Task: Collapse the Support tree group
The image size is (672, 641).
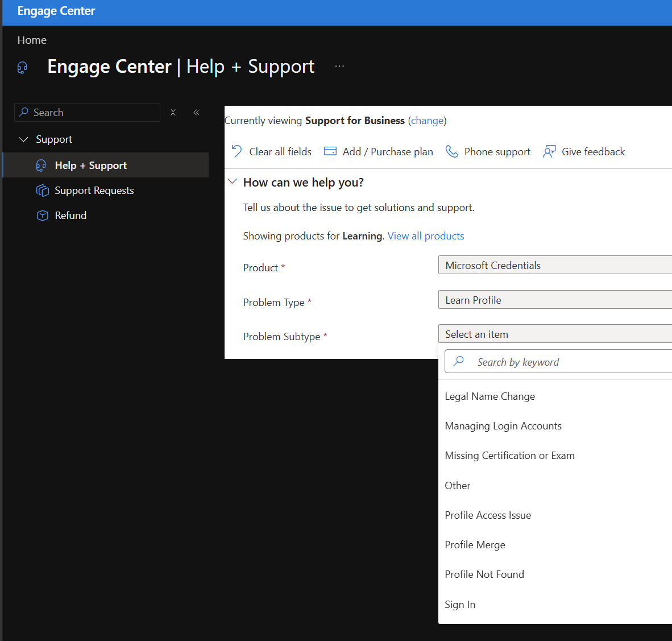Action: click(23, 139)
